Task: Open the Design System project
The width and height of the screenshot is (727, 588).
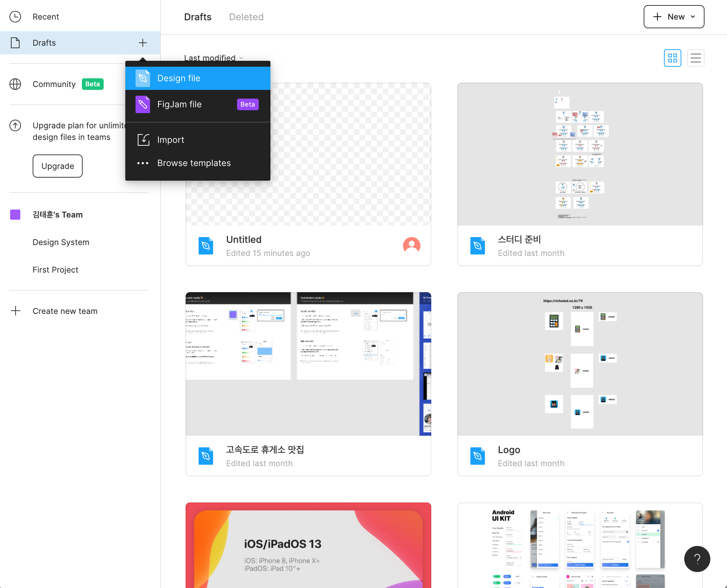Action: point(61,242)
